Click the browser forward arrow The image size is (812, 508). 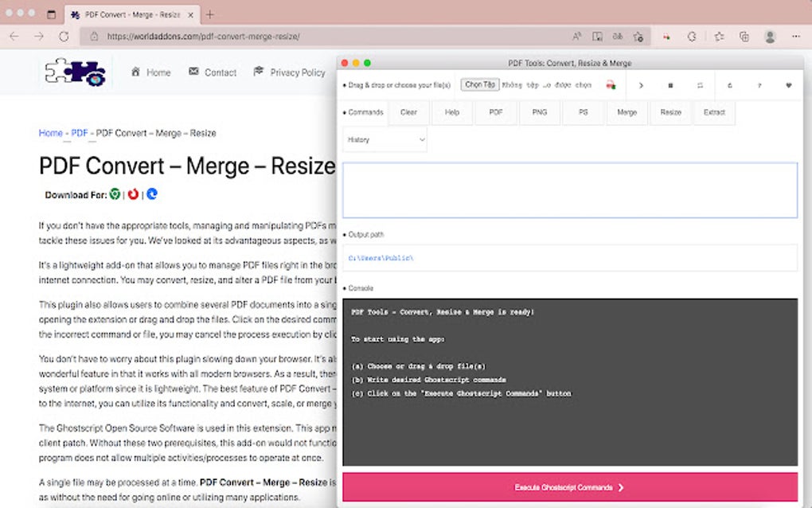[x=39, y=37]
